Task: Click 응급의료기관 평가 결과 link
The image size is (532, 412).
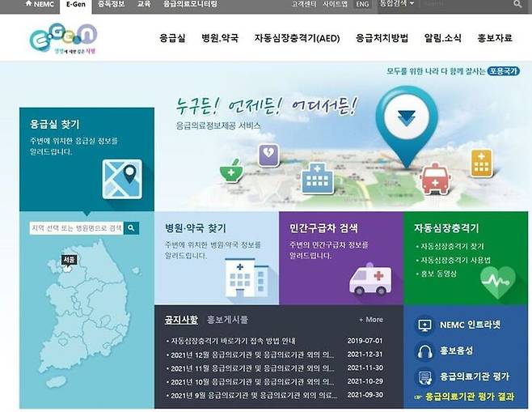Action: [470, 397]
